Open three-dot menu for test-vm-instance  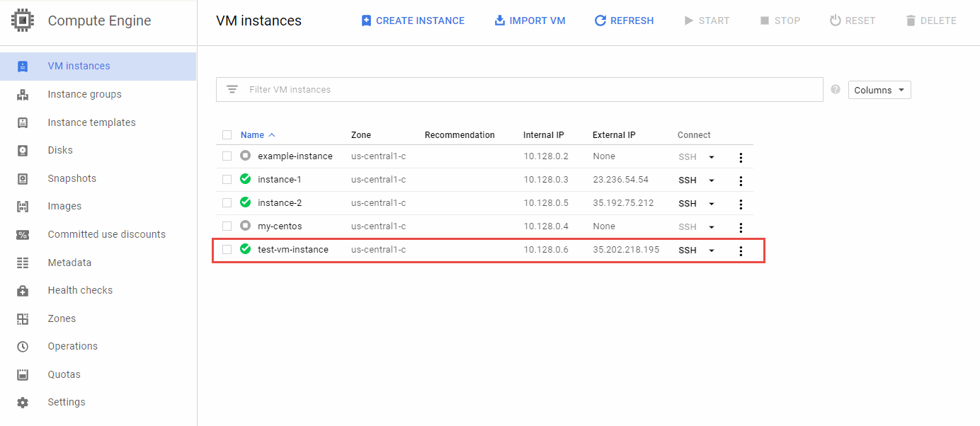pyautogui.click(x=741, y=251)
